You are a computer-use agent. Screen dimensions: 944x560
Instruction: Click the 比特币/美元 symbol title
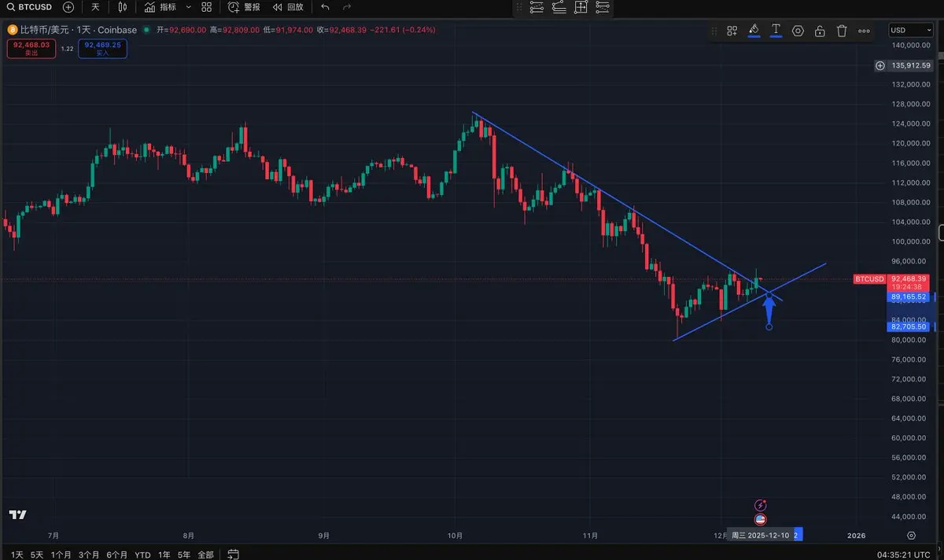[x=46, y=30]
